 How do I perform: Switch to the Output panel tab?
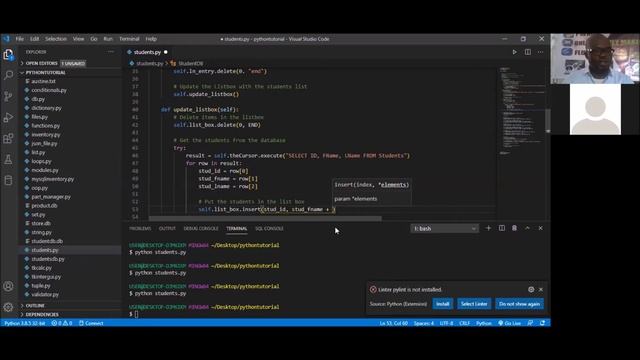pos(167,229)
